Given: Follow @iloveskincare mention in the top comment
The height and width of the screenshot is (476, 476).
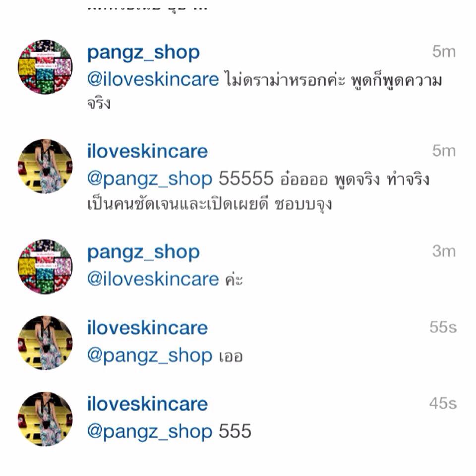Looking at the screenshot, I should tap(153, 79).
